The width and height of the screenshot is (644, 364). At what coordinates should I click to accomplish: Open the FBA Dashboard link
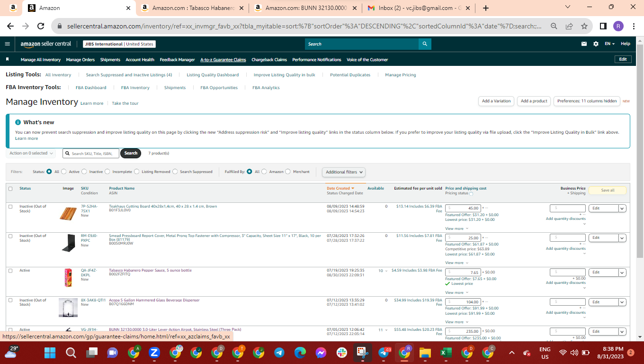point(91,88)
